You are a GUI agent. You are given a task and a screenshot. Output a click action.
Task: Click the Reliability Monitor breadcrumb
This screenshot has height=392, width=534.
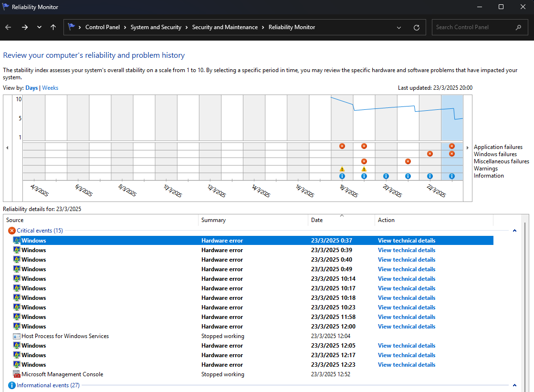[292, 27]
